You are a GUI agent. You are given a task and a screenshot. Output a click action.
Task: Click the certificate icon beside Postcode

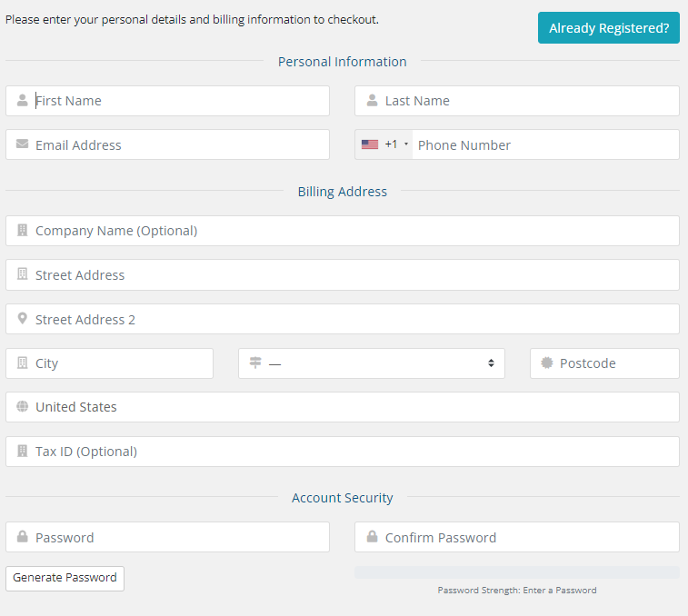[x=546, y=363]
